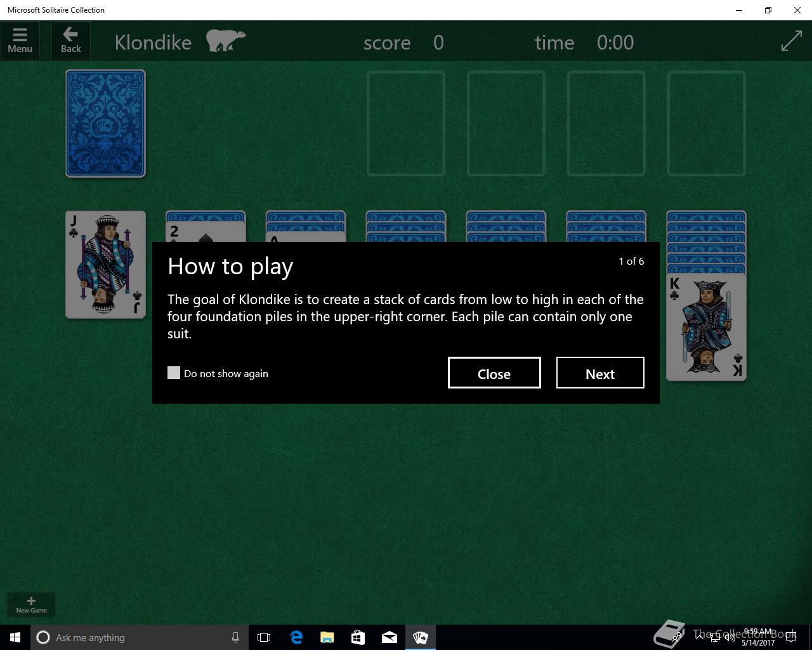Click the Klondike game title
This screenshot has width=812, height=650.
[153, 43]
